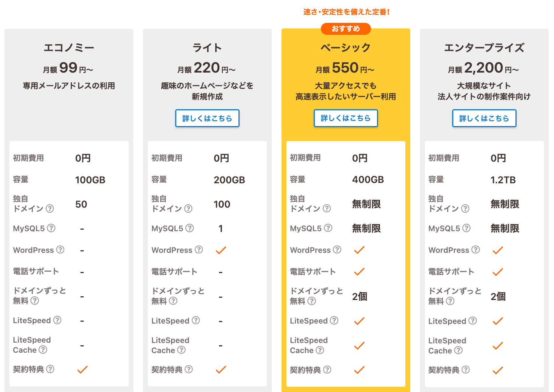Click 独自ドメイン help icon in エンタープライズ
The image size is (554, 392).
pos(465,209)
